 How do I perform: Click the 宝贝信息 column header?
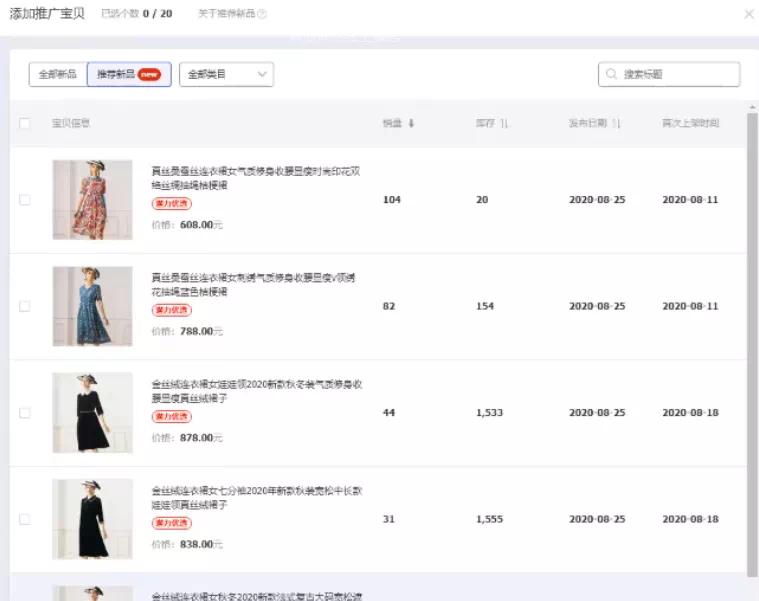coord(71,123)
